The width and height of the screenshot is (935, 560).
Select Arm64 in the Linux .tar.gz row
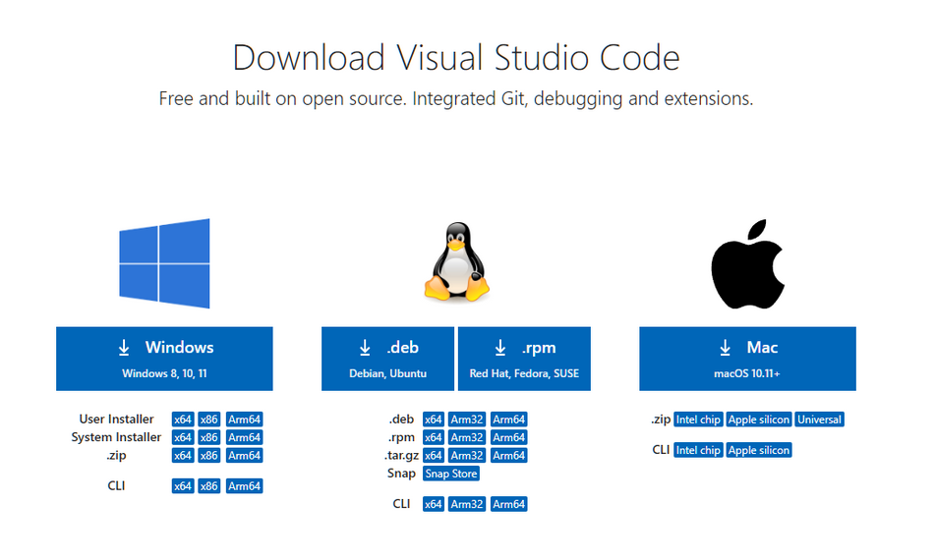click(x=508, y=456)
